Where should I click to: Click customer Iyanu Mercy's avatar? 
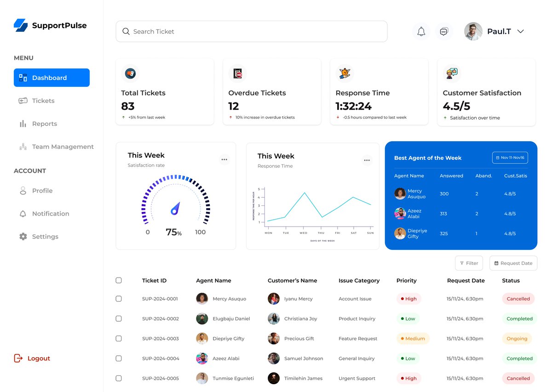[x=274, y=299]
